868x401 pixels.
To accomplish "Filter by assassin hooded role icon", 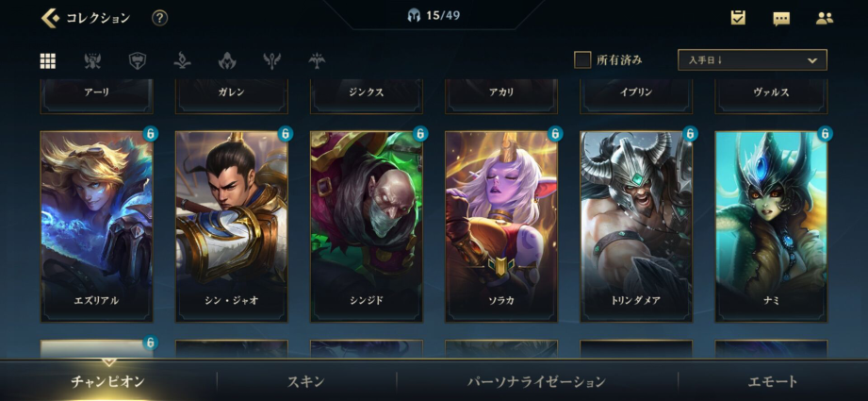I will 227,61.
